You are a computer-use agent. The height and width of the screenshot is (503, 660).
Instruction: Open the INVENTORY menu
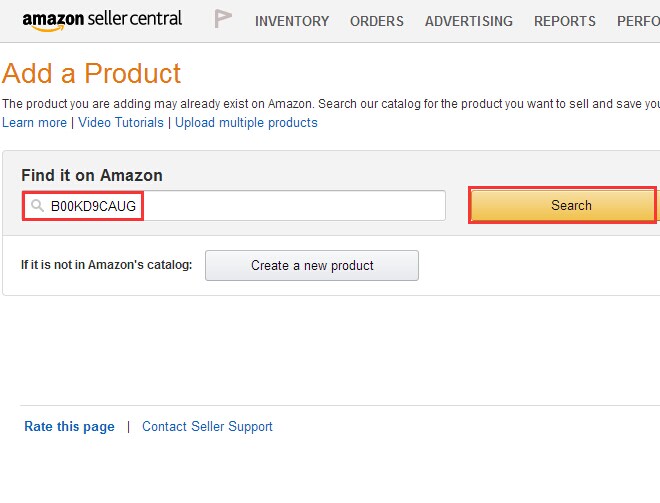tap(292, 21)
